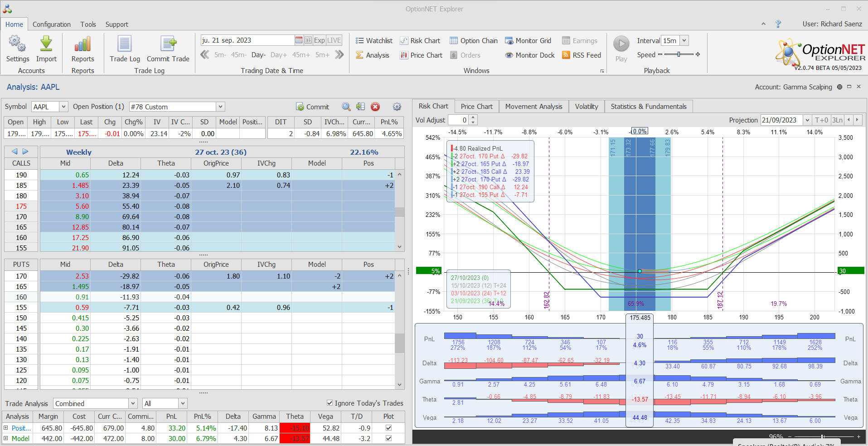
Task: Toggle the LIVE mode button
Action: [x=334, y=40]
